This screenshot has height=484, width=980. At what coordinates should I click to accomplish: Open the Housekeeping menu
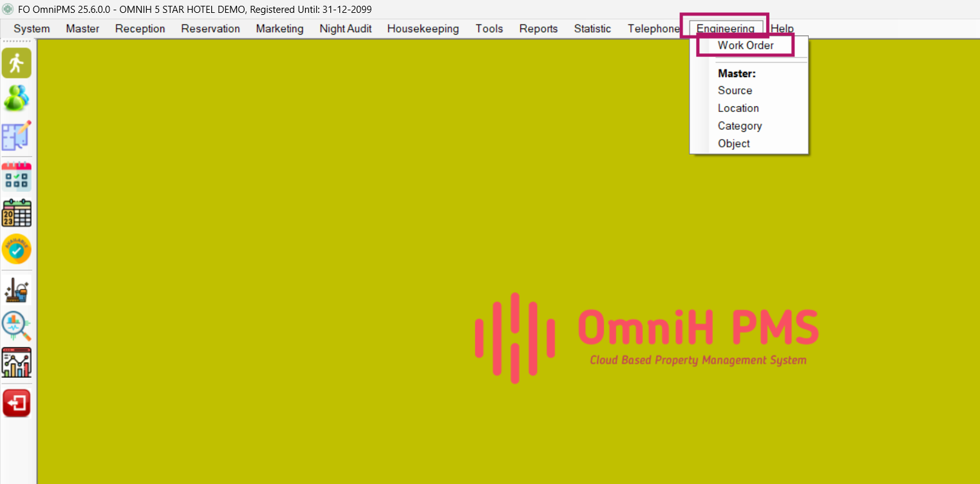tap(423, 29)
